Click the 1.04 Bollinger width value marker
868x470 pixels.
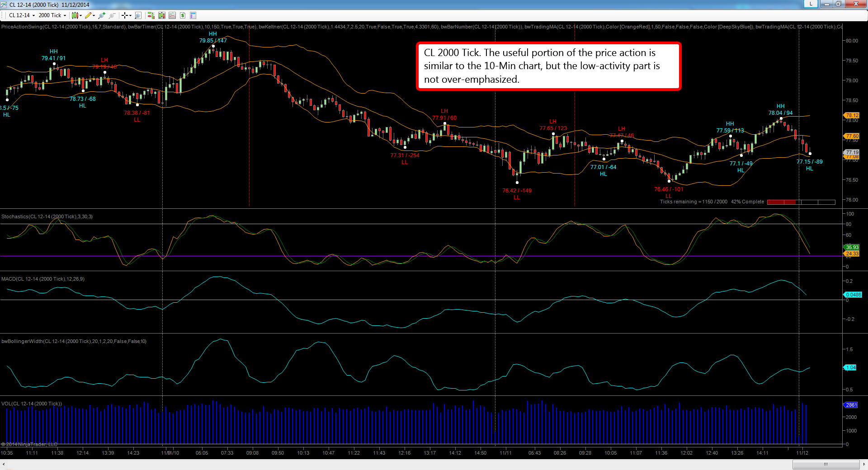(x=850, y=368)
